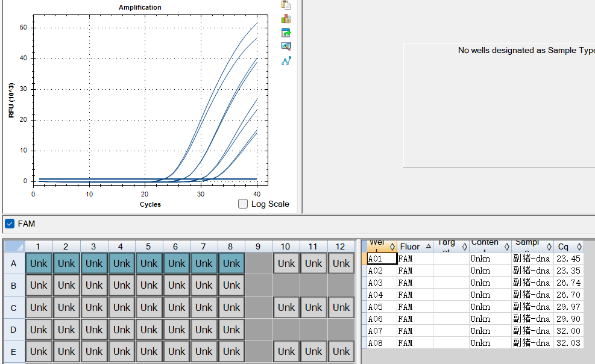595x364 pixels.
Task: Select plate row A header
Action: pos(14,263)
